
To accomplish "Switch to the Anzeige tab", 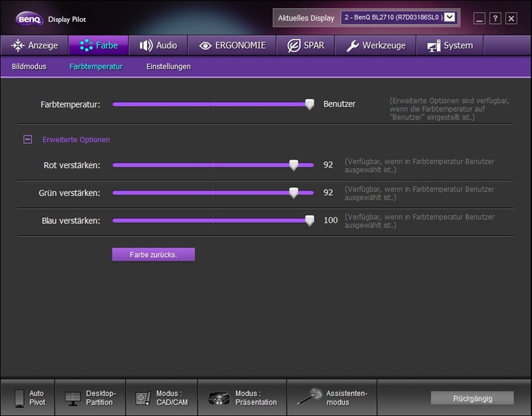I will (35, 45).
